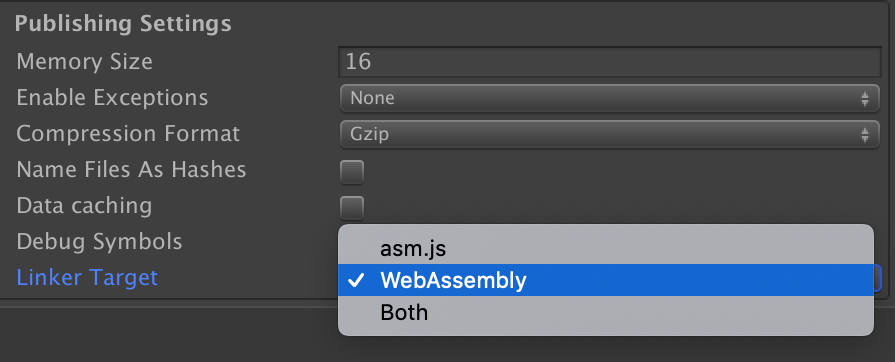
Task: Choose WebAssembly from the dropdown list
Action: [x=606, y=280]
